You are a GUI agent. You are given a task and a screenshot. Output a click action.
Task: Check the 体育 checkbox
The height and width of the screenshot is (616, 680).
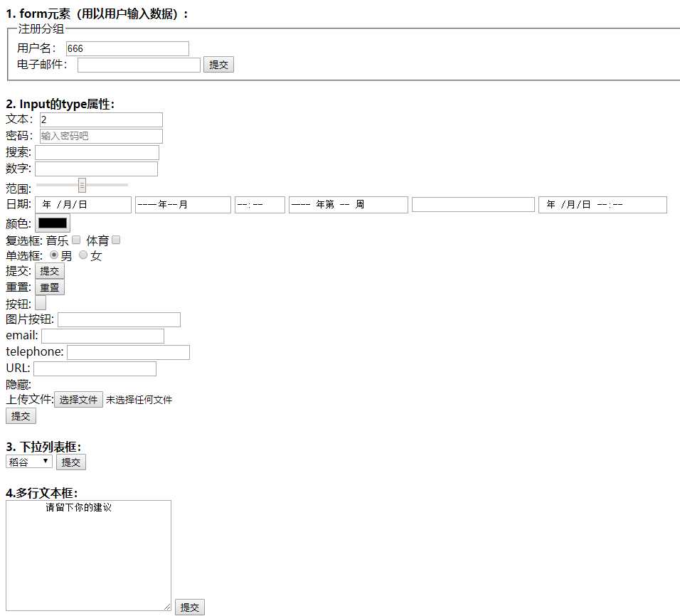tap(116, 240)
